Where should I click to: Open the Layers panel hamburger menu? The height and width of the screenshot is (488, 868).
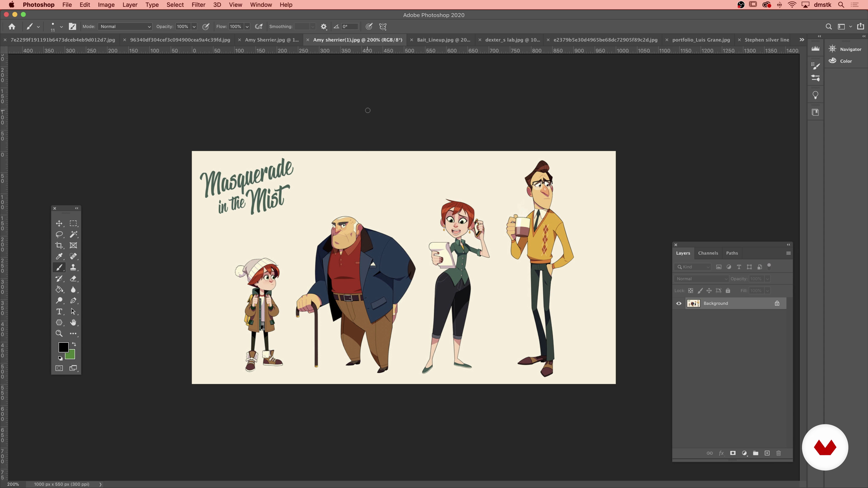click(788, 253)
